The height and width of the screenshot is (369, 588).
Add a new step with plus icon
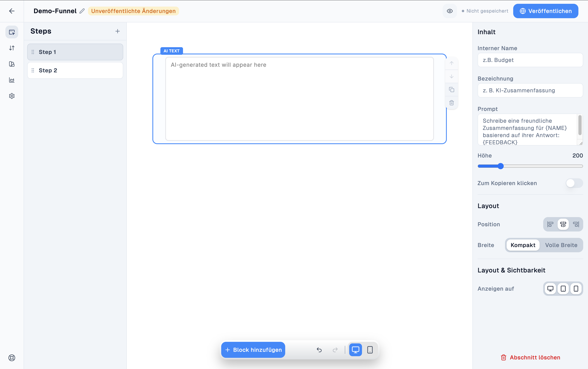pos(117,31)
